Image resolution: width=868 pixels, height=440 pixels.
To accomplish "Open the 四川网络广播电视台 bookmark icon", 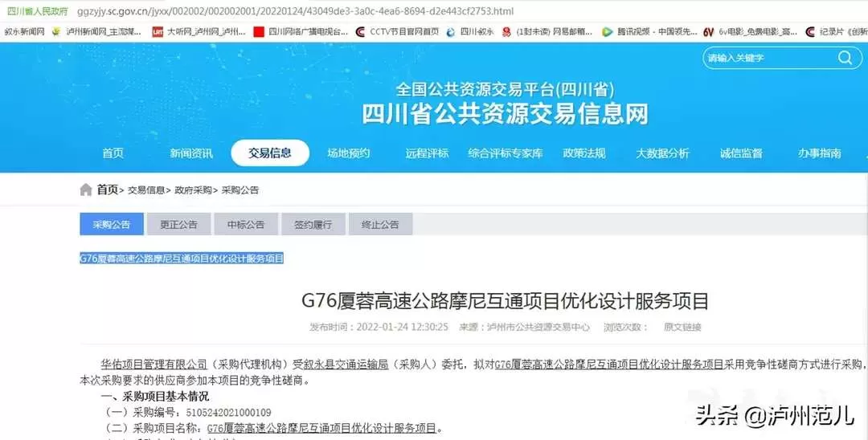I will click(259, 32).
